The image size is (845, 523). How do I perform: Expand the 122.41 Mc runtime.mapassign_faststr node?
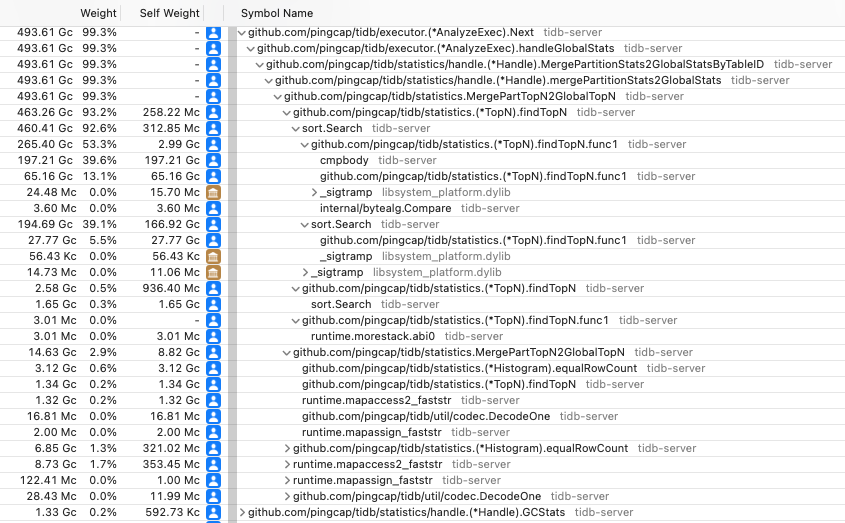[287, 480]
